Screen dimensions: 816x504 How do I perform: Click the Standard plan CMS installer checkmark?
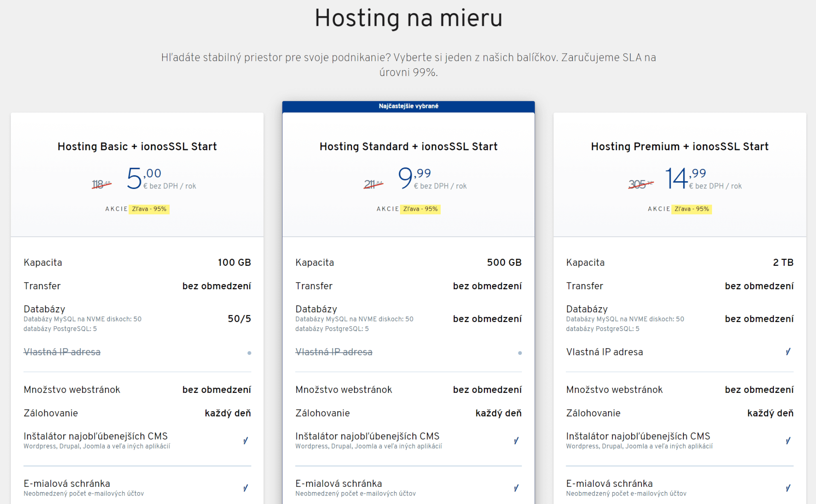click(516, 441)
